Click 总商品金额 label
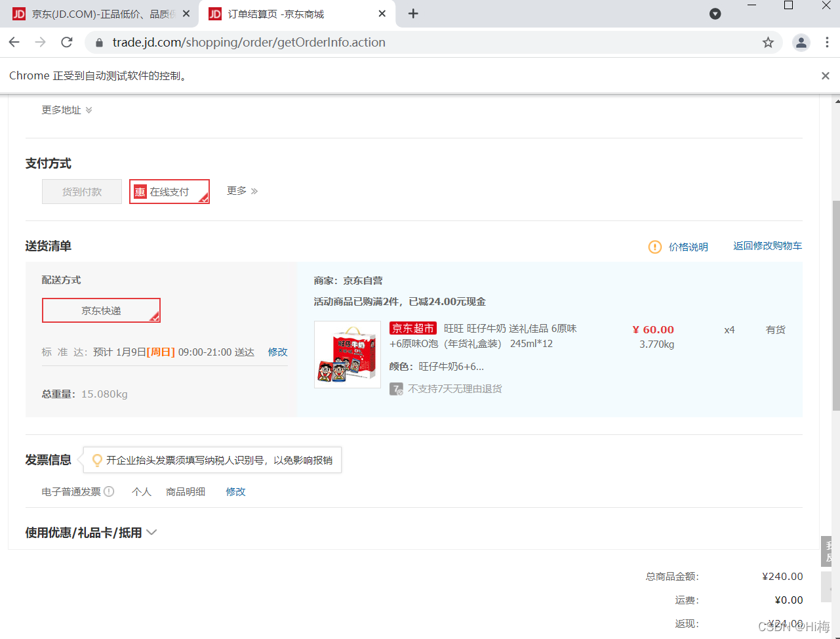The image size is (840, 639). pyautogui.click(x=672, y=577)
